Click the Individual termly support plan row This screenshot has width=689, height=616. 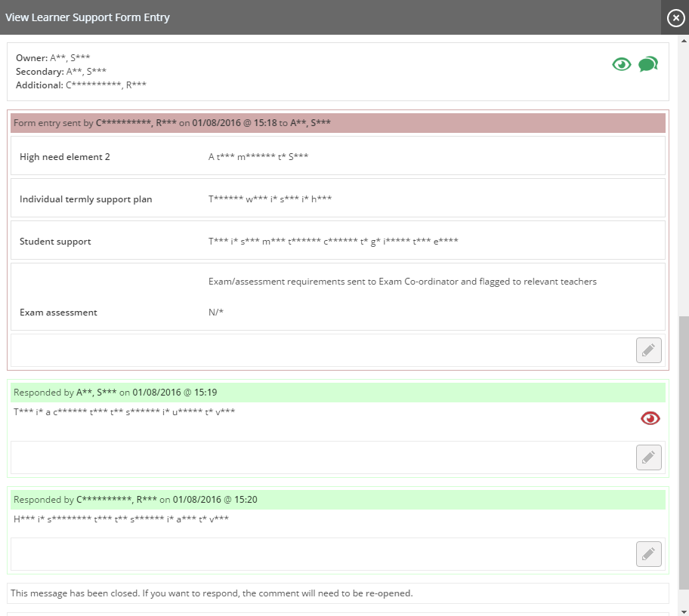[338, 199]
